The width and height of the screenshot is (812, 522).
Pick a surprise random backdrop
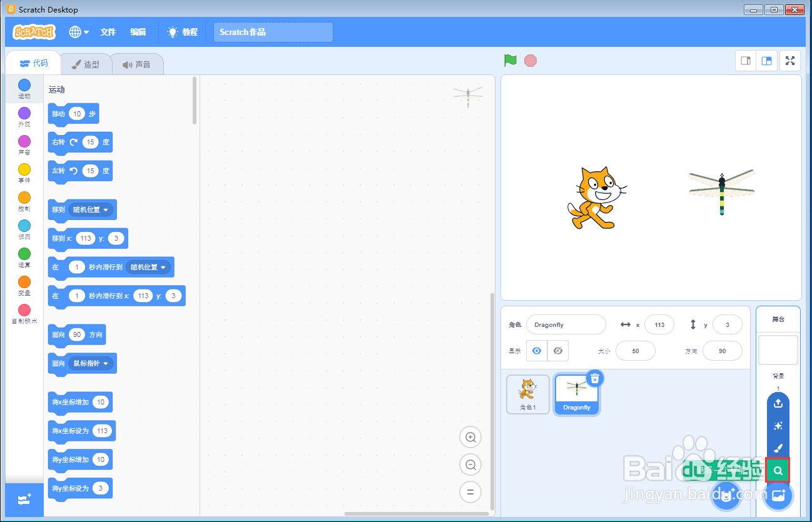[778, 426]
